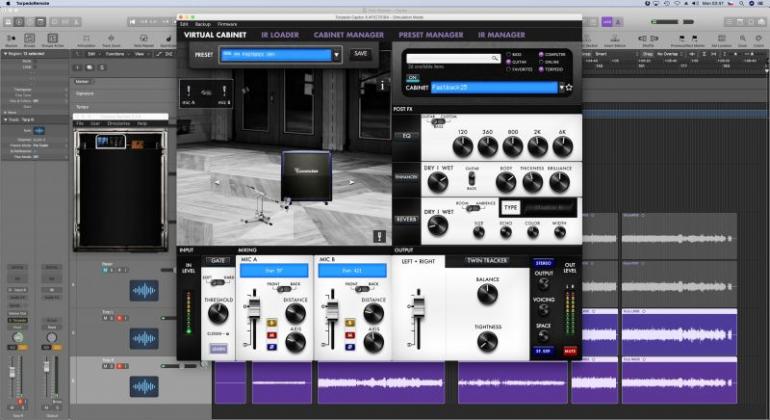
Task: Click the Mic A level fader
Action: [x=254, y=306]
